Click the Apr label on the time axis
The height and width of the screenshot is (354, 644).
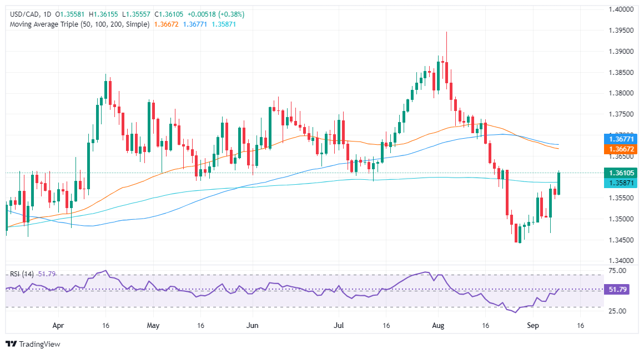coord(58,326)
